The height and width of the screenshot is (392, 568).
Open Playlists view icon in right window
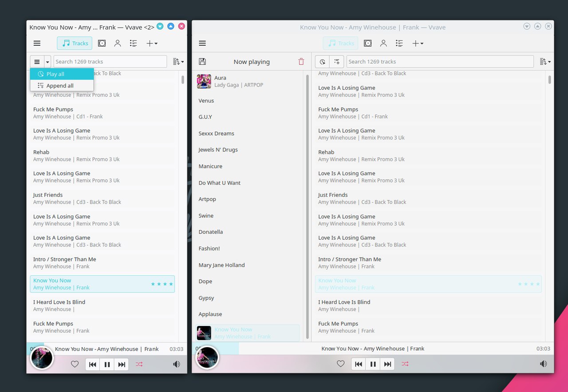[399, 43]
